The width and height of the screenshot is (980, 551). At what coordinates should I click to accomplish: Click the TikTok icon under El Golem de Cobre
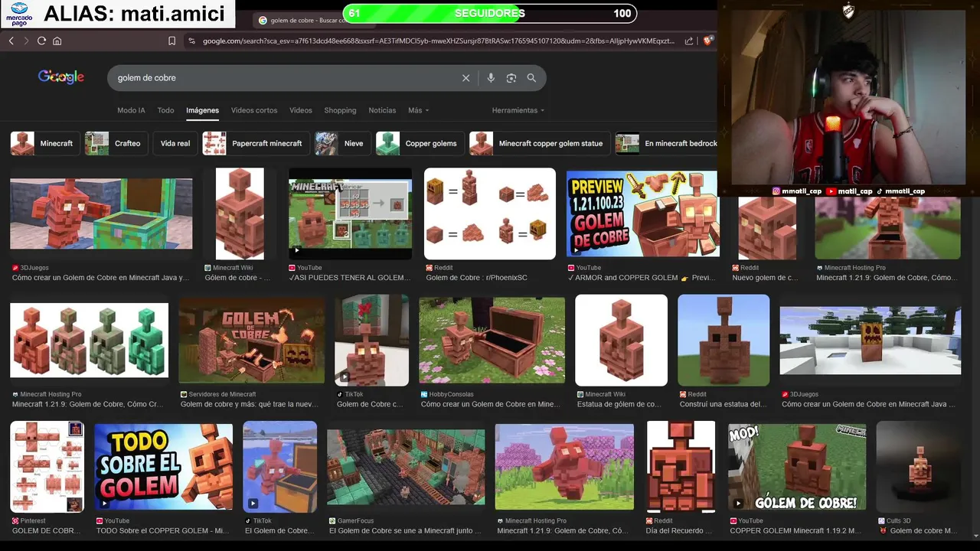pos(247,521)
